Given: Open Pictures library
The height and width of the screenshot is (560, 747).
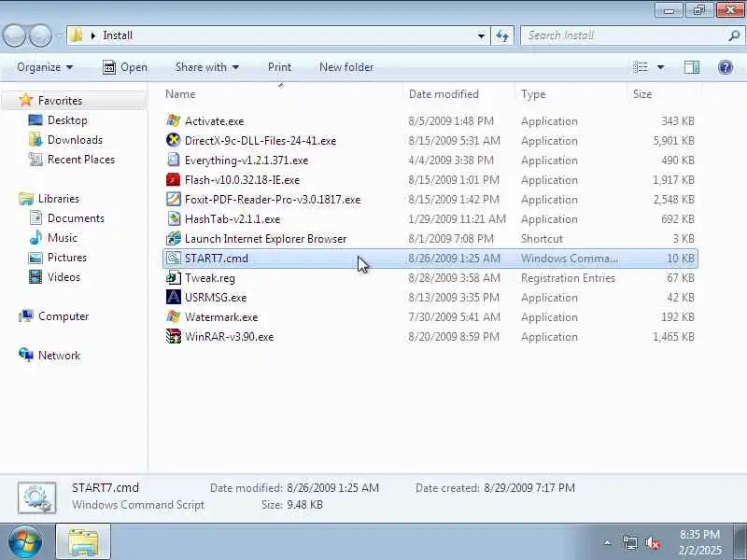Looking at the screenshot, I should (66, 258).
